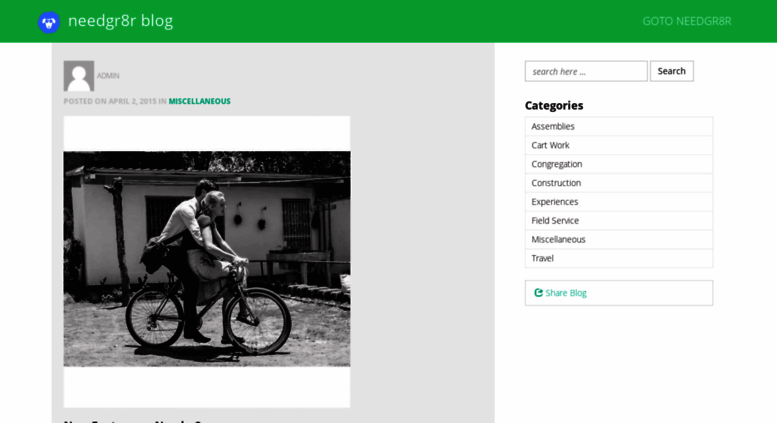
Task: Click the Search button
Action: tap(671, 71)
